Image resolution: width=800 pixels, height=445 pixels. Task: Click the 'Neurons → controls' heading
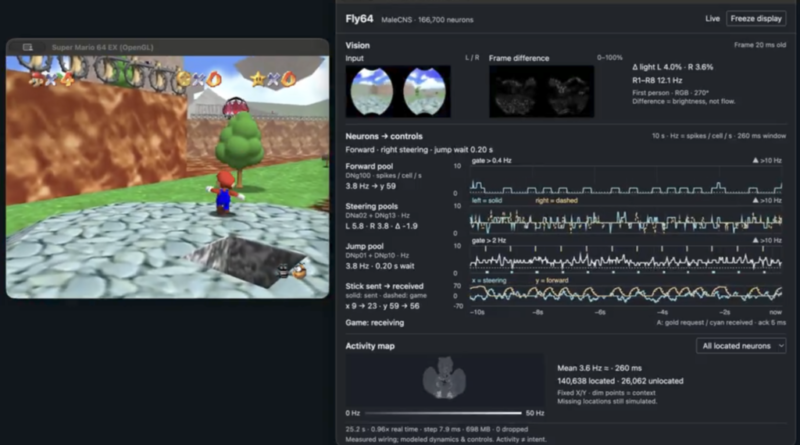(384, 136)
